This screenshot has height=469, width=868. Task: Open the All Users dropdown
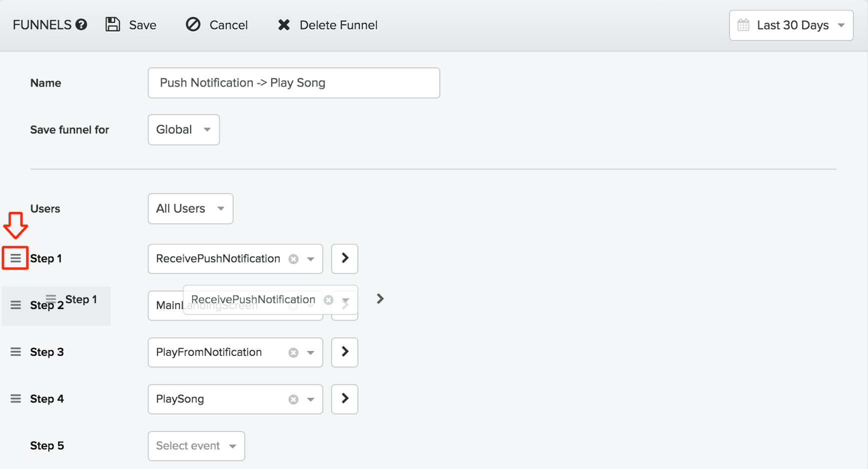point(190,208)
